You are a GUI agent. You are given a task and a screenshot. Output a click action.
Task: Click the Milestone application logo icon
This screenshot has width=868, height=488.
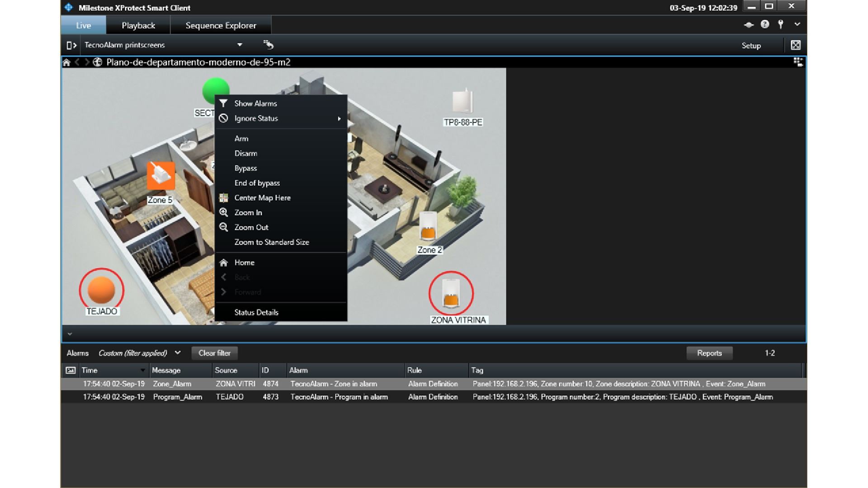coord(69,7)
